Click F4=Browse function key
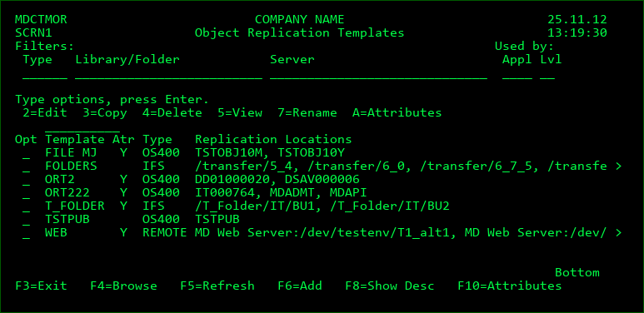Viewport: 644px width, 313px height. coord(123,286)
